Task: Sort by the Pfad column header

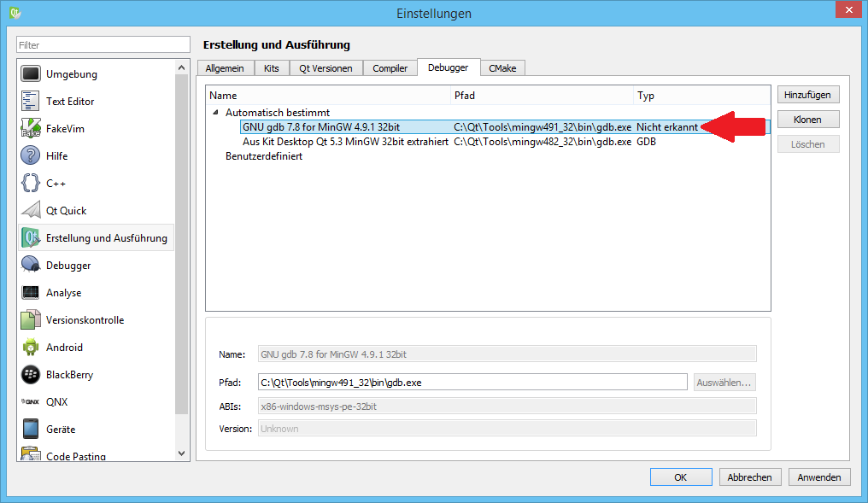Action: pyautogui.click(x=542, y=95)
